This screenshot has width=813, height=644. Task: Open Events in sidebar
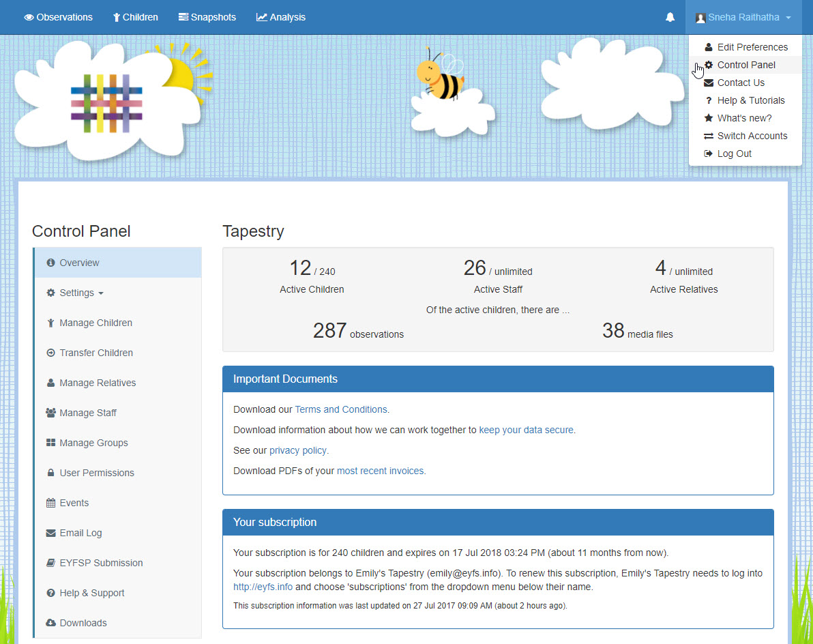pyautogui.click(x=118, y=503)
